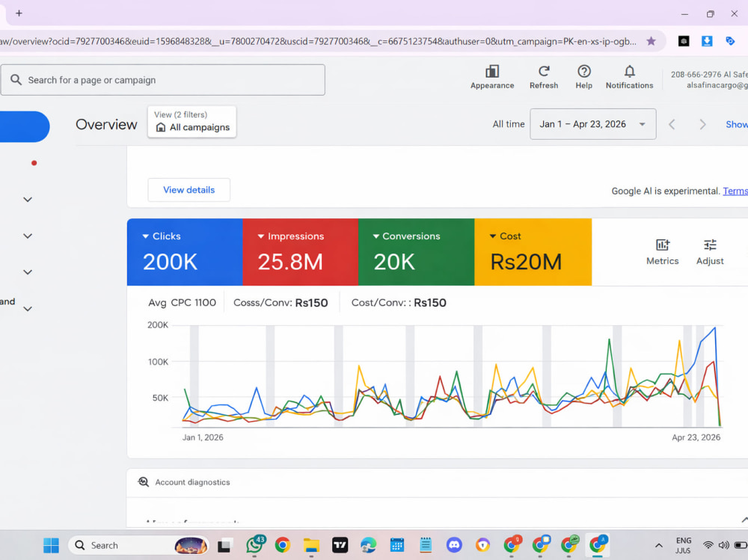The width and height of the screenshot is (748, 560).
Task: Click the search magnifier icon in campaign search
Action: [16, 80]
